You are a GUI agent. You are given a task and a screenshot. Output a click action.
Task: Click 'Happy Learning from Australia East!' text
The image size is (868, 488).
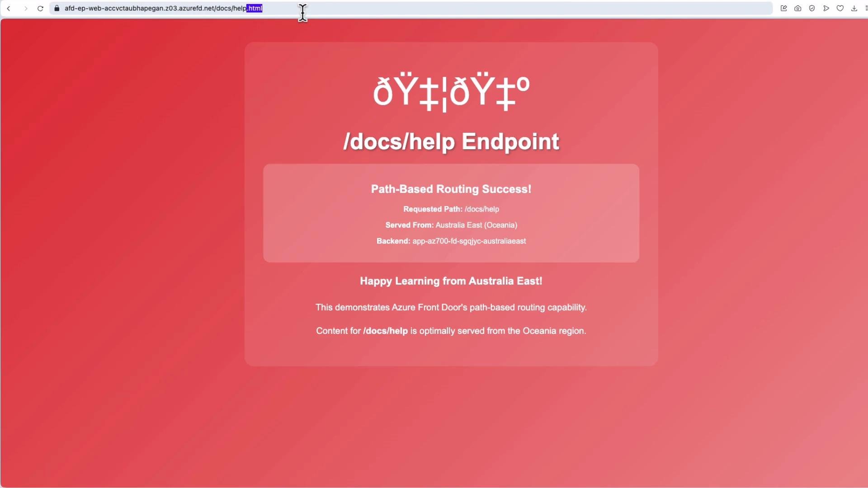tap(451, 281)
